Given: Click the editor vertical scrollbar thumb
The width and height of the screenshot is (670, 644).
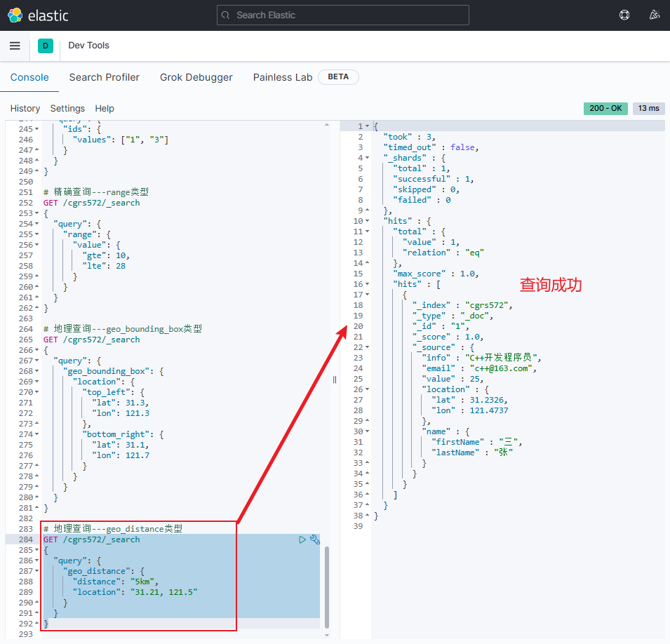Looking at the screenshot, I should click(x=327, y=586).
